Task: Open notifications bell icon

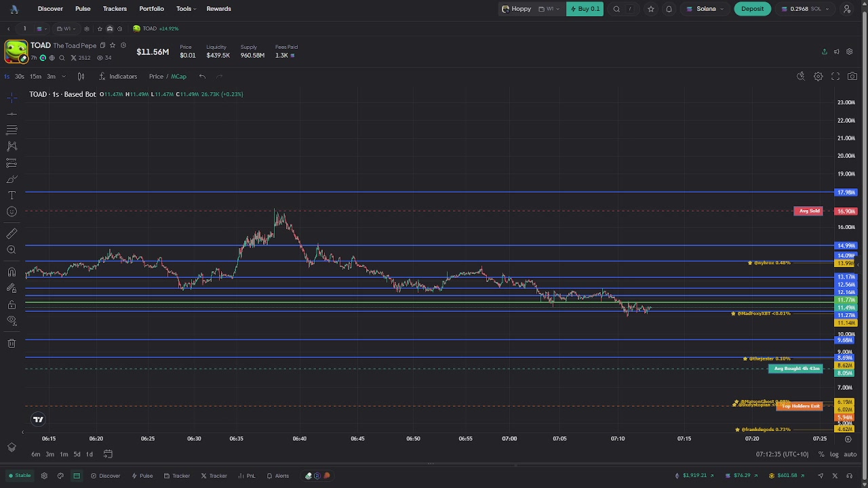Action: (x=669, y=9)
